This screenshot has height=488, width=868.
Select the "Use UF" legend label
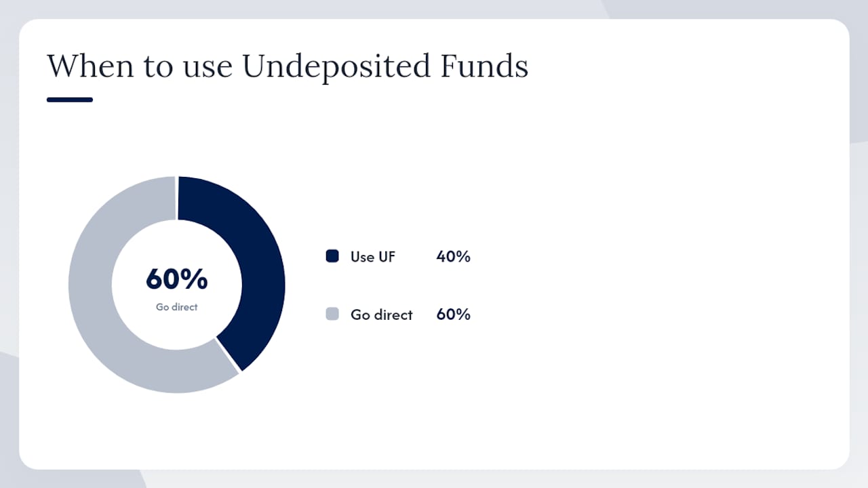(372, 257)
